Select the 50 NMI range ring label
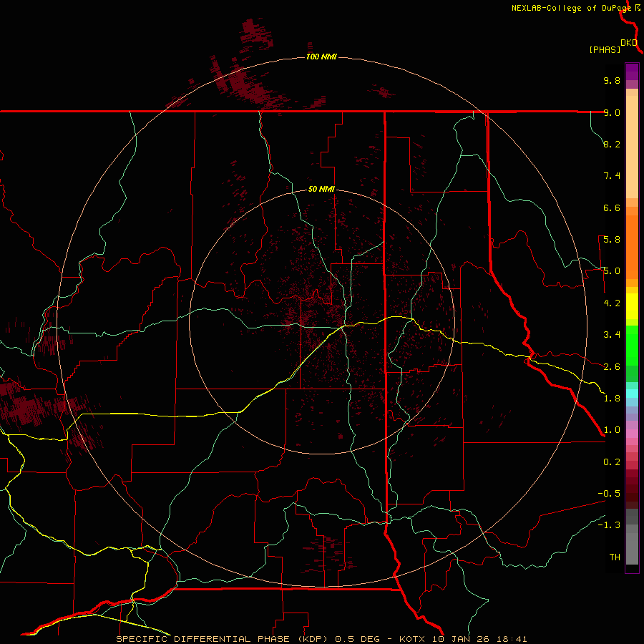Image resolution: width=644 pixels, height=644 pixels. point(321,189)
